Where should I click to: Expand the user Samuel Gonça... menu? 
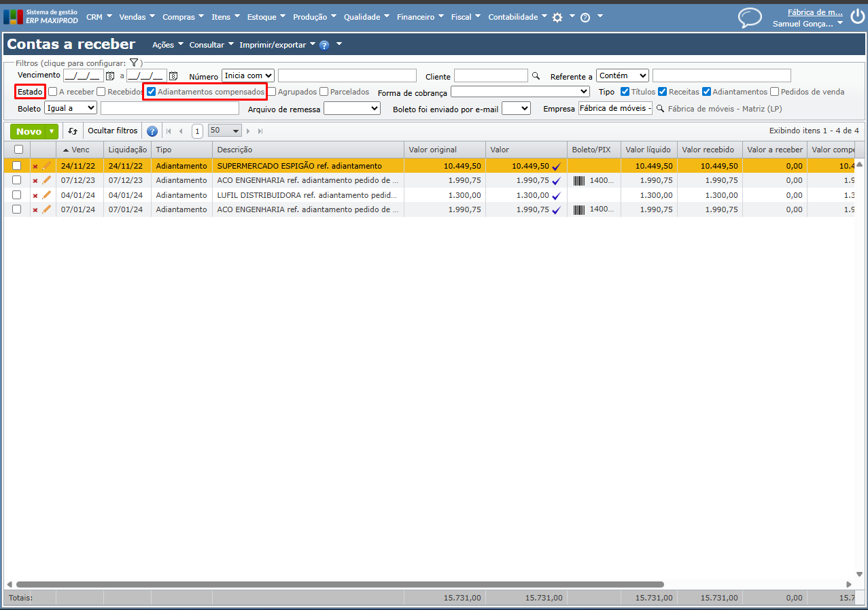(x=808, y=23)
